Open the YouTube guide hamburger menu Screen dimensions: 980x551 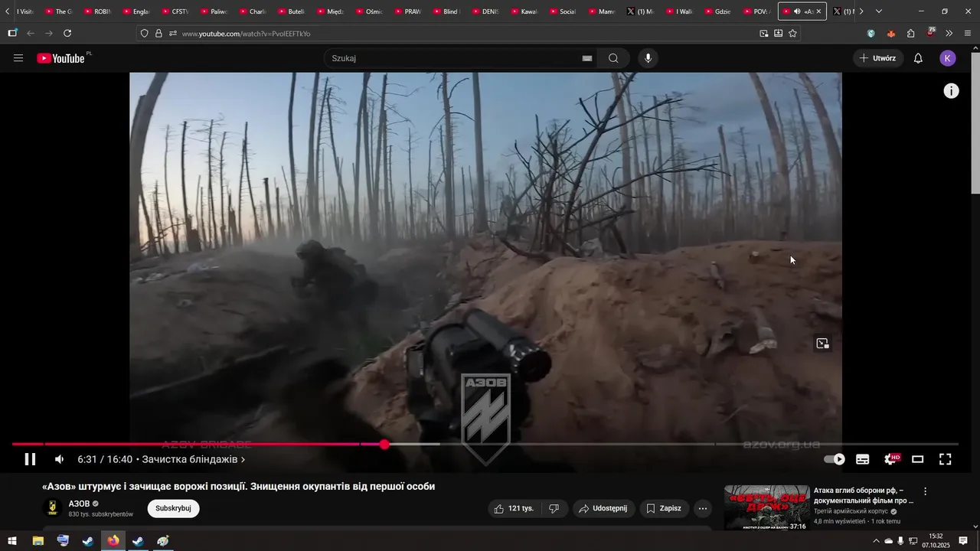click(18, 58)
